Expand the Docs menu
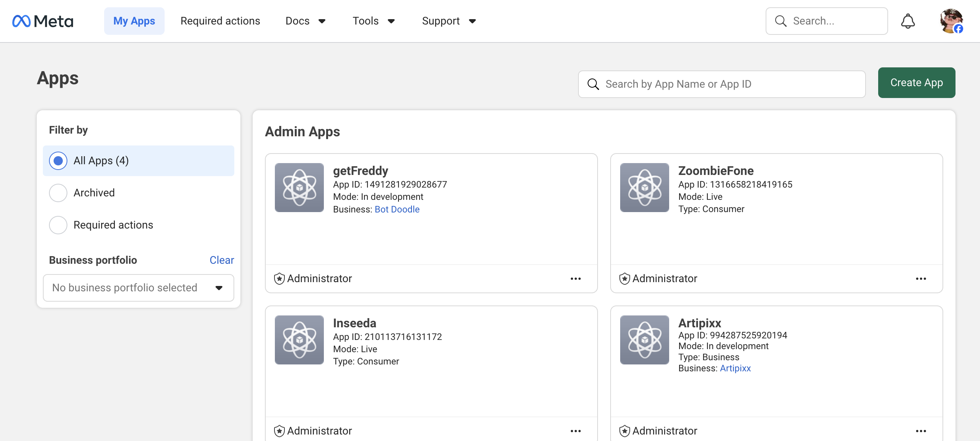The image size is (980, 441). 305,21
